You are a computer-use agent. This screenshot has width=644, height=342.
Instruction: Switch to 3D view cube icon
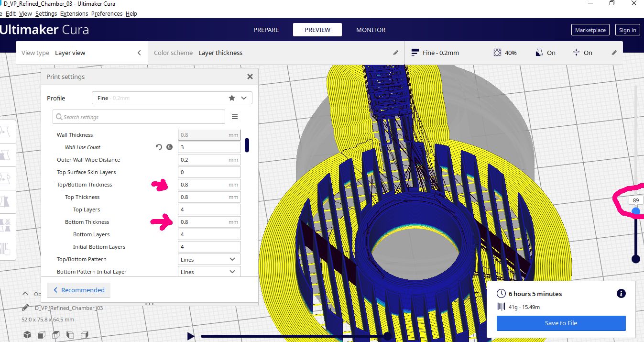pos(27,334)
